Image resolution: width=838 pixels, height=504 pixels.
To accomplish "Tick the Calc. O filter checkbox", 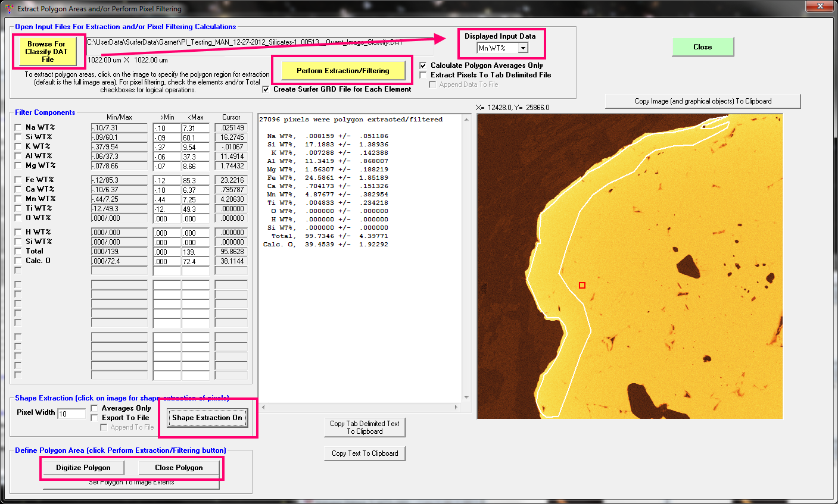I will (x=18, y=261).
